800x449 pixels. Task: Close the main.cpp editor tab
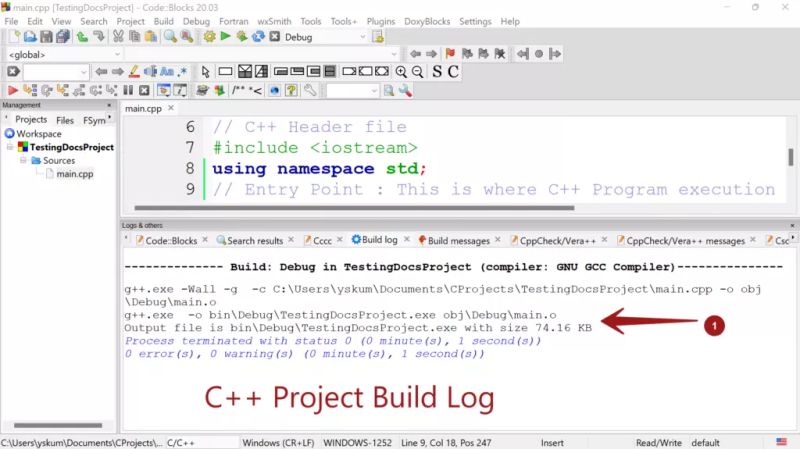pyautogui.click(x=171, y=108)
